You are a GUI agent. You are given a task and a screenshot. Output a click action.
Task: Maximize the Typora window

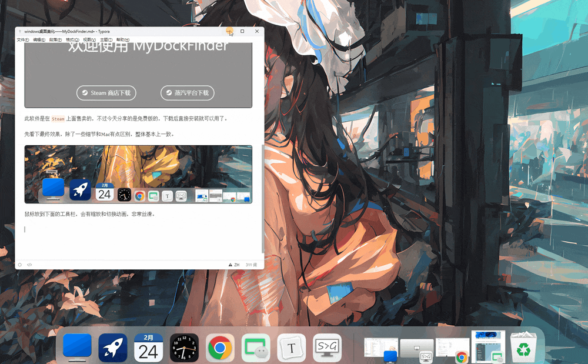click(242, 31)
